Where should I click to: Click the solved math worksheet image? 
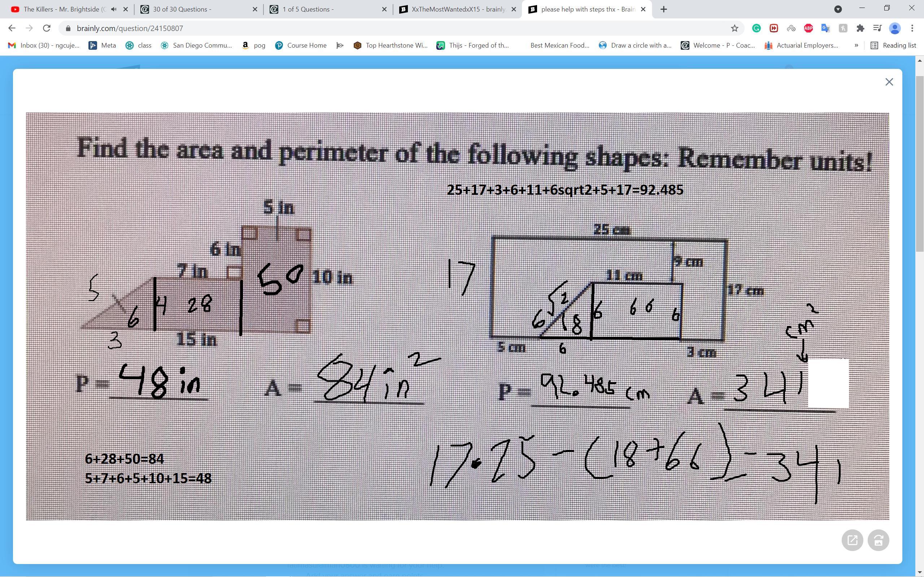(x=457, y=316)
